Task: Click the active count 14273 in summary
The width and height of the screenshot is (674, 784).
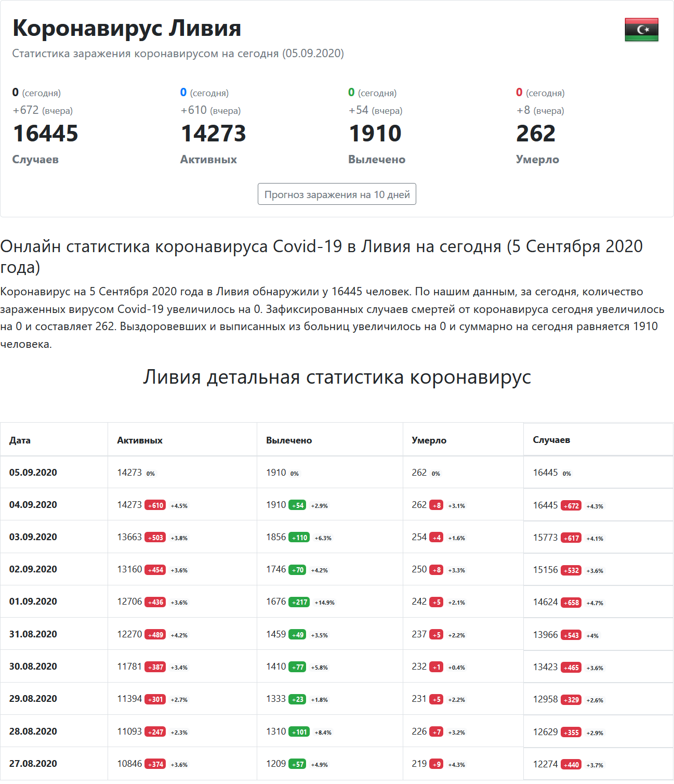Action: pos(213,133)
